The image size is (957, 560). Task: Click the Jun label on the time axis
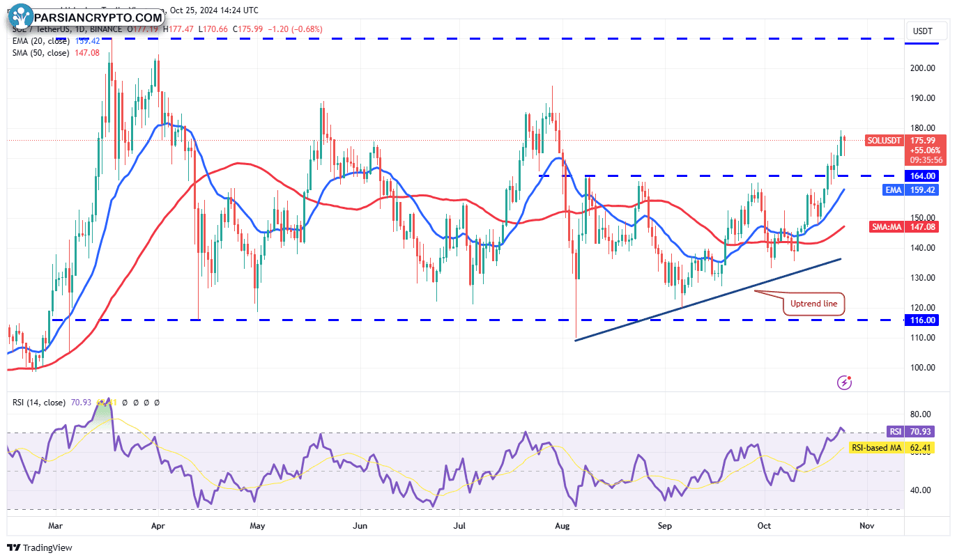coord(360,526)
